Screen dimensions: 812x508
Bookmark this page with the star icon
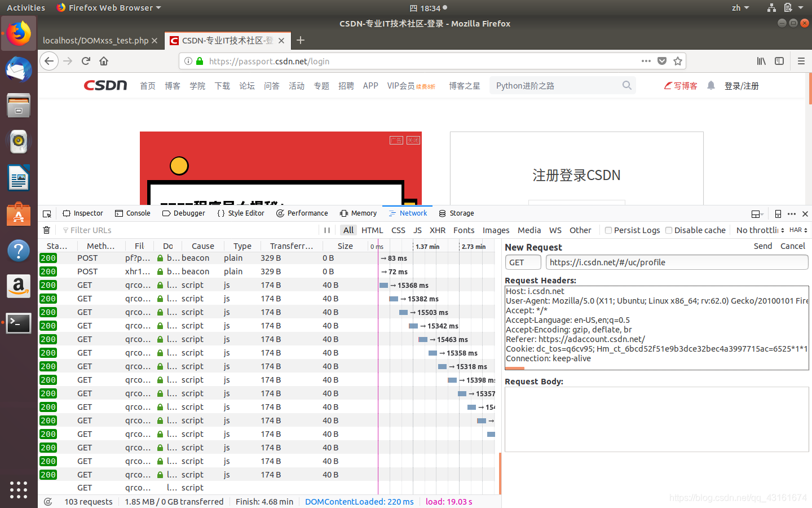[x=678, y=61]
